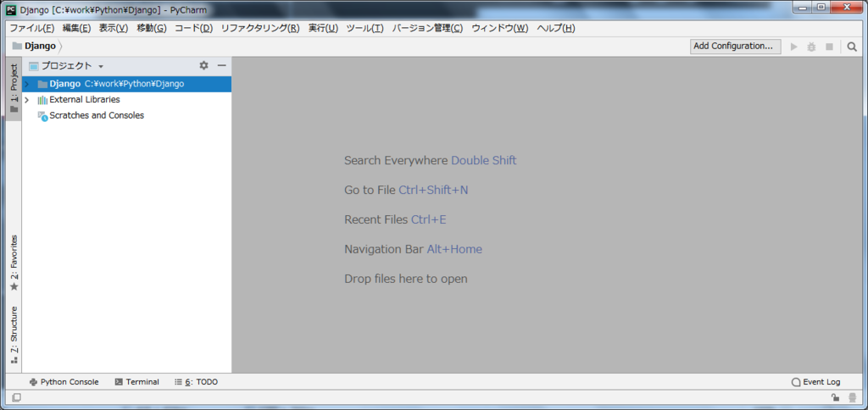Image resolution: width=868 pixels, height=410 pixels.
Task: Select External Libraries tree item
Action: (x=85, y=100)
